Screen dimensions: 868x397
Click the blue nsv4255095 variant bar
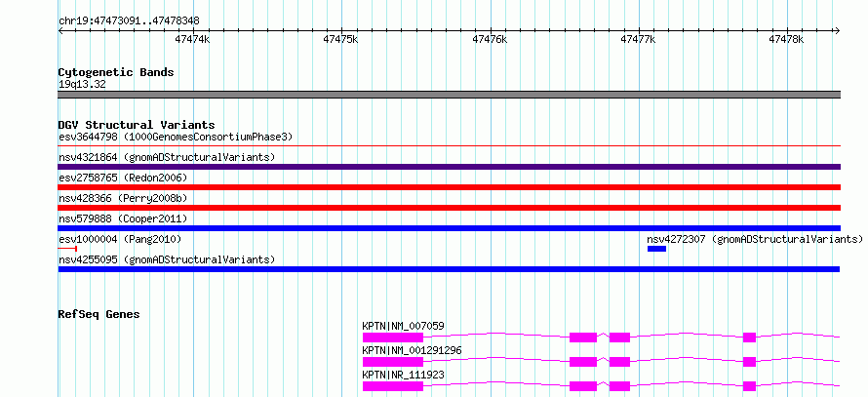pyautogui.click(x=449, y=269)
